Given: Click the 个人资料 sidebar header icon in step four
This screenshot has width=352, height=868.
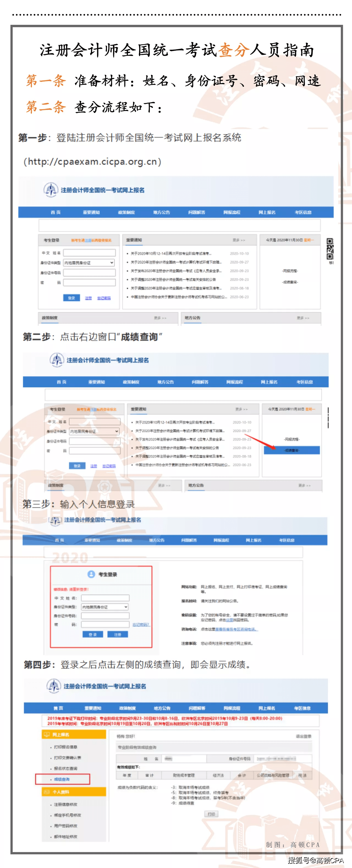Looking at the screenshot, I should coord(46,791).
